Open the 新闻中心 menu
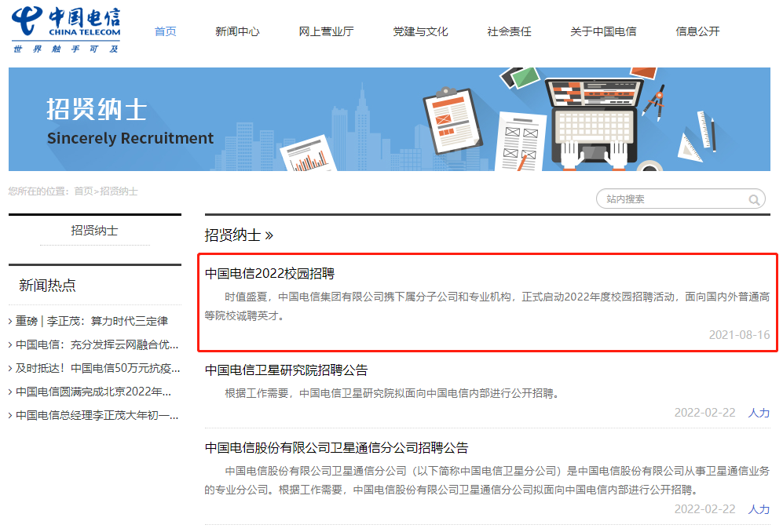The height and width of the screenshot is (532, 783). click(237, 31)
